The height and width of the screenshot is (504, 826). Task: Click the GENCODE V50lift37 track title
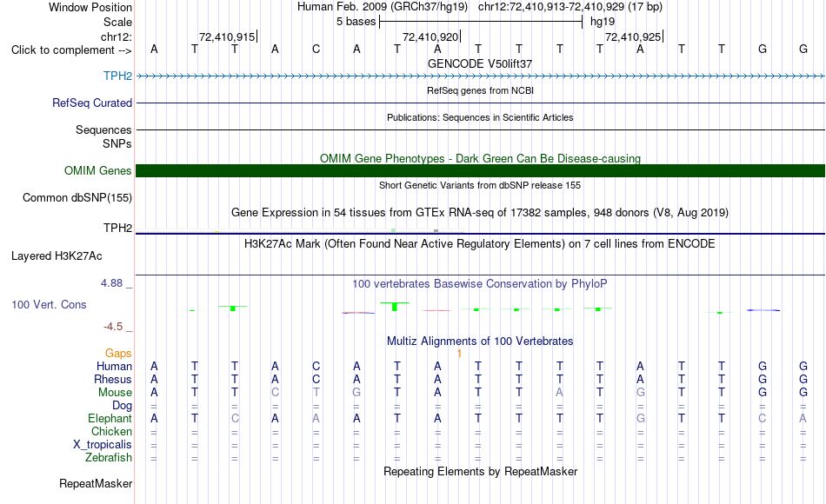tap(480, 63)
